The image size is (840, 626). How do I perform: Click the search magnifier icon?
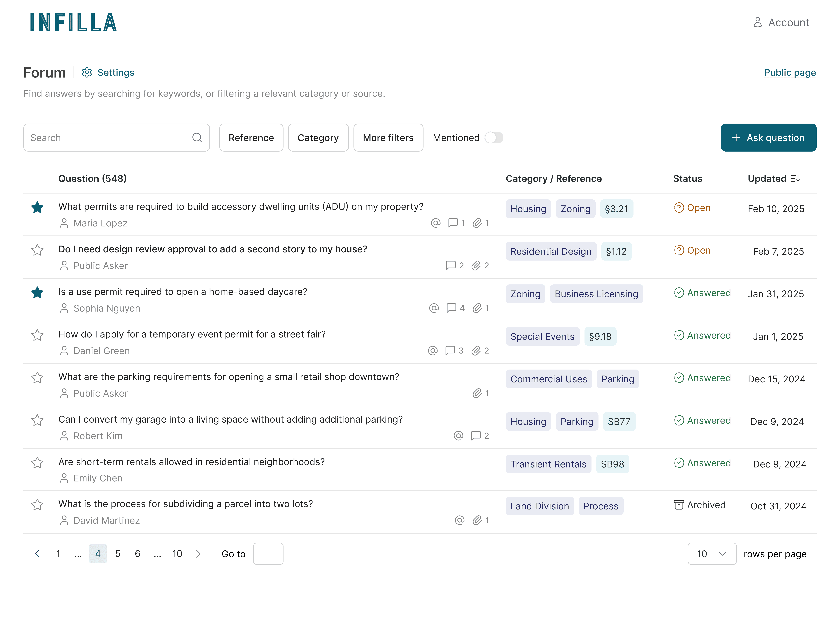(x=197, y=138)
